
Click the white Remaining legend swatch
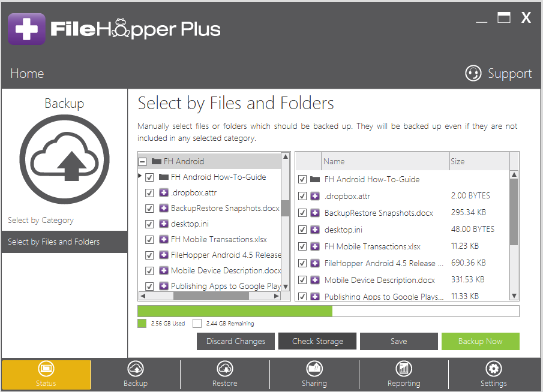(x=197, y=324)
